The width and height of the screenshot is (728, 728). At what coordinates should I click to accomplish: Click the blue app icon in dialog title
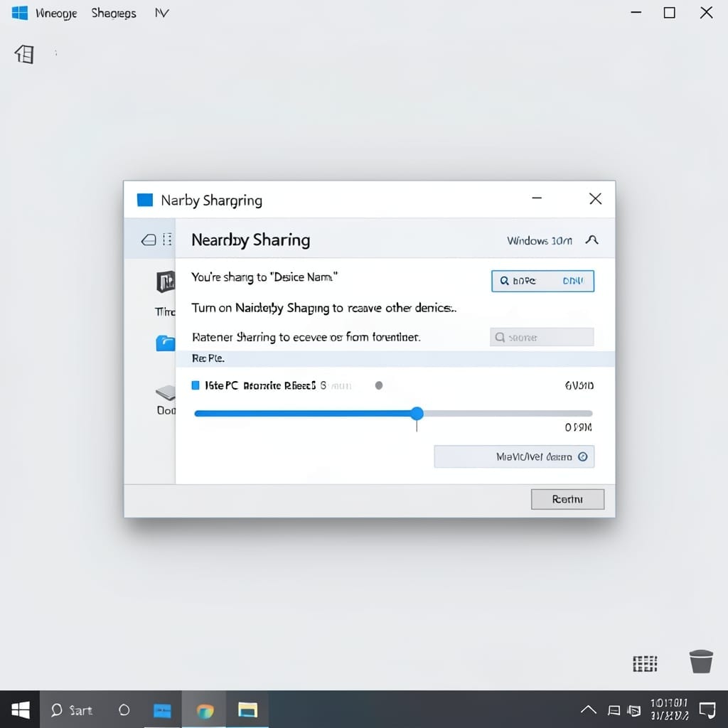tap(145, 200)
